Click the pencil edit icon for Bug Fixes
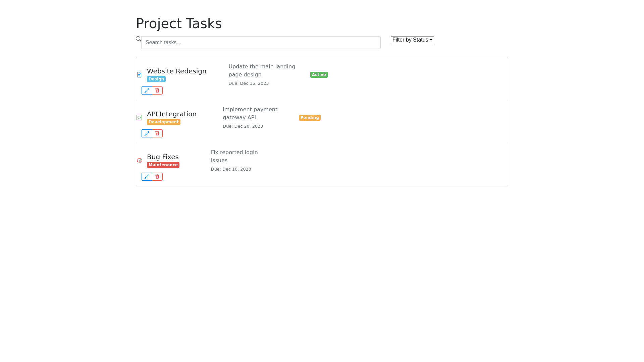Viewport: 644px width, 362px height. click(x=147, y=177)
